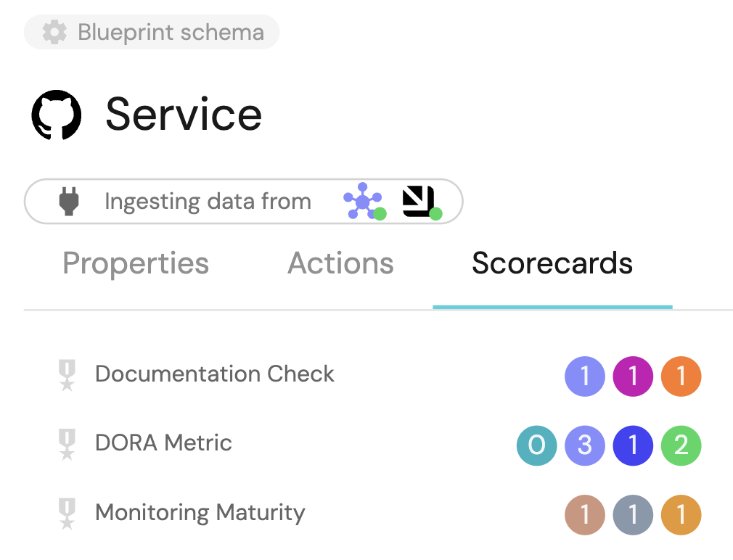The image size is (733, 560).
Task: Open the Monitoring Maturity scorecard
Action: click(x=200, y=513)
